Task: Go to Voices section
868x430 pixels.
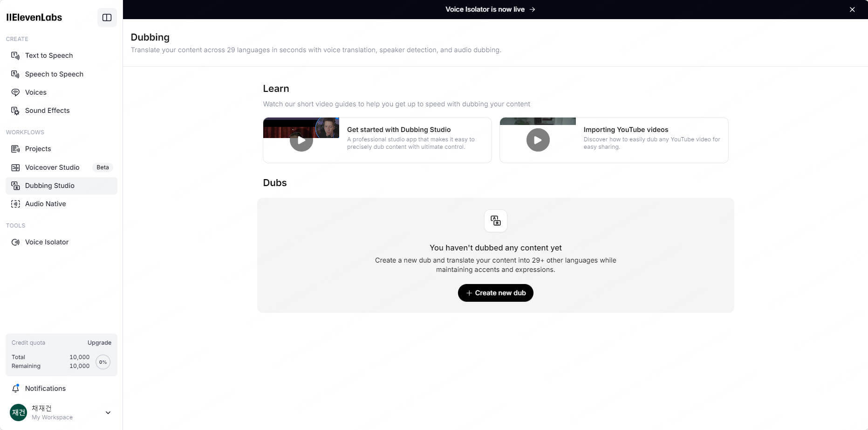Action: pyautogui.click(x=62, y=92)
